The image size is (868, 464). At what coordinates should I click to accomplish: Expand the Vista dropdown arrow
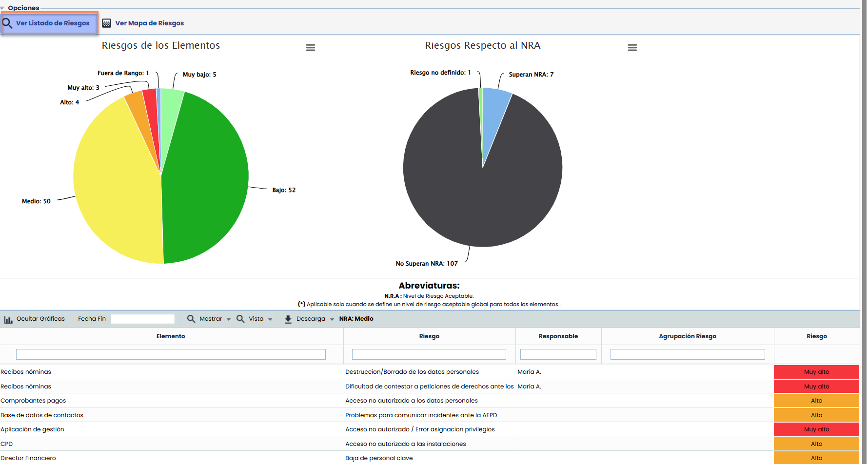pos(270,319)
